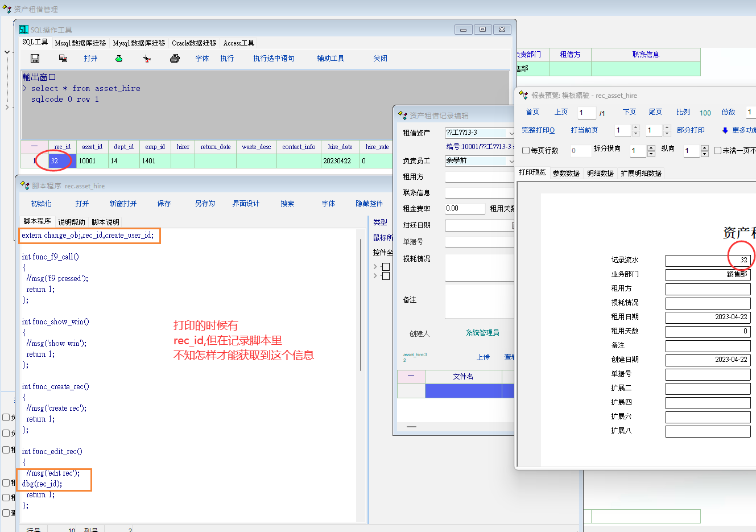Click the copy icon in SQL toolbar

[63, 59]
